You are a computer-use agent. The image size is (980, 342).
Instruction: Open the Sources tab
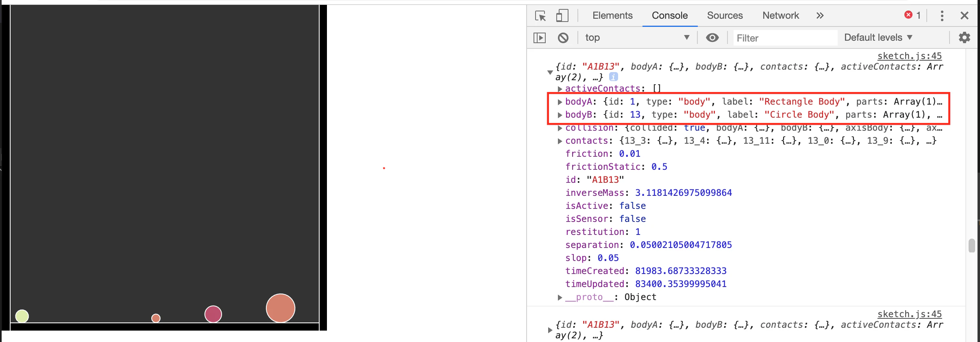[x=725, y=15]
